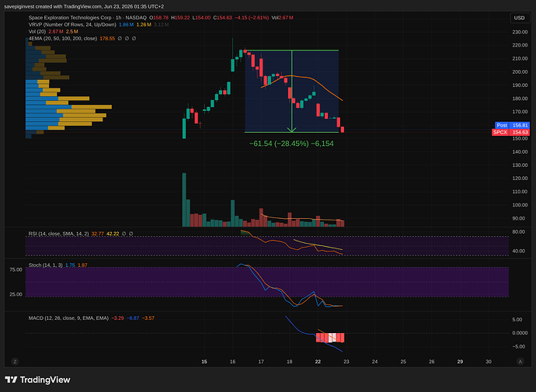The height and width of the screenshot is (392, 536).
Task: Click the RSI (14, close, SMA, 14, 2) legend
Action: point(58,234)
